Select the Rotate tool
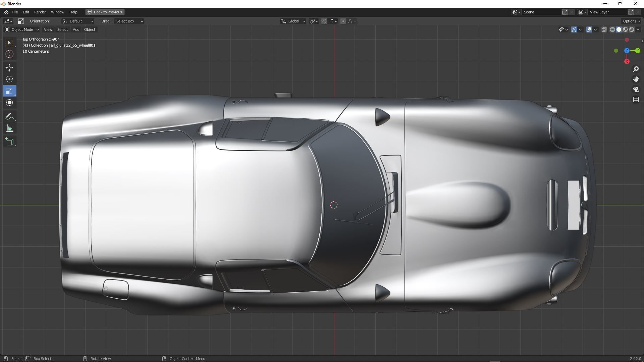Viewport: 644px width, 362px height. [9, 79]
